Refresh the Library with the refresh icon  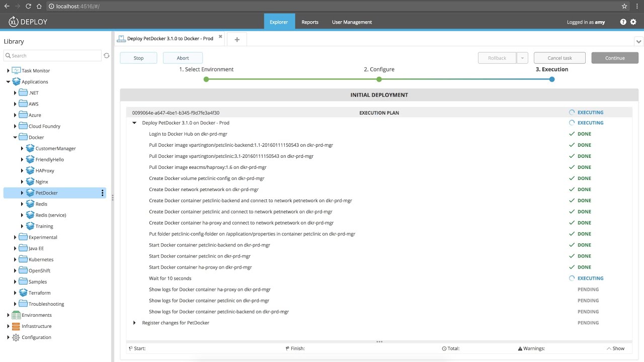click(x=106, y=56)
